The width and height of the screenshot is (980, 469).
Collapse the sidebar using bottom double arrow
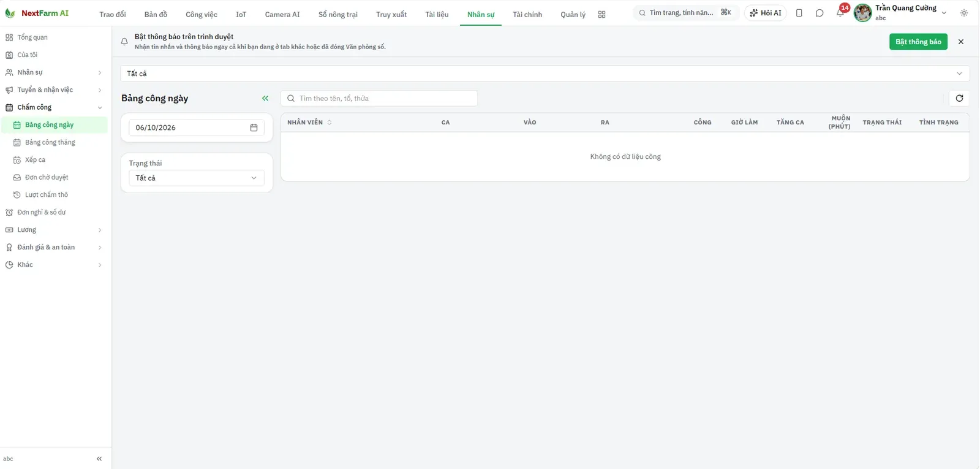click(99, 459)
